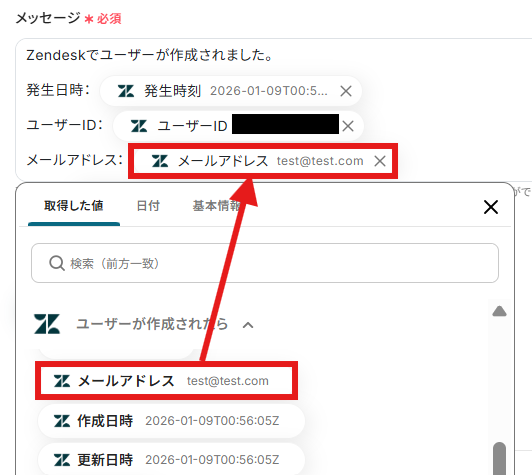Select 作成日時 value from the list

tap(171, 421)
